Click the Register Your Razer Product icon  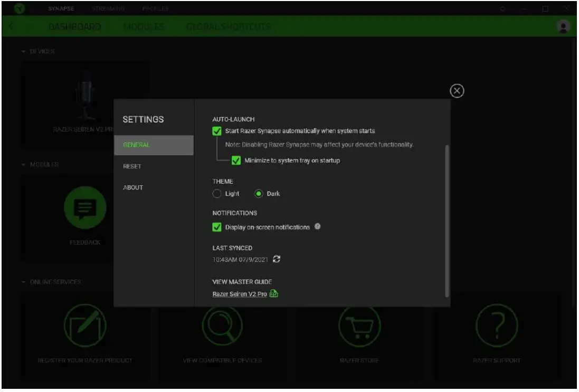(x=84, y=327)
